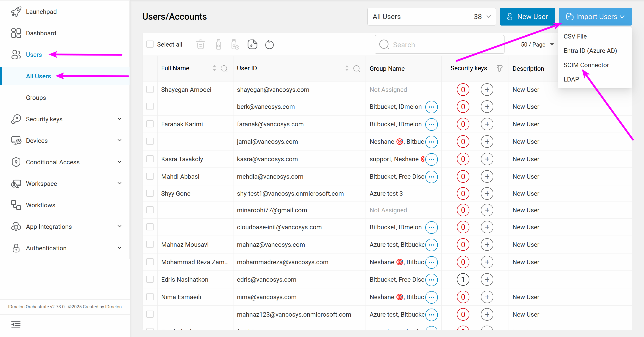Viewport: 644px width, 337px height.
Task: Open the Launchpad rocket icon
Action: (16, 12)
